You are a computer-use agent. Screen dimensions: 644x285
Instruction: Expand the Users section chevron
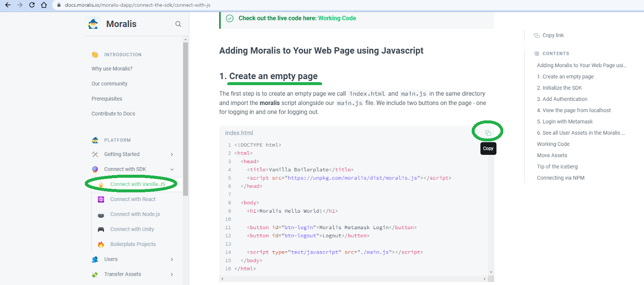click(172, 259)
